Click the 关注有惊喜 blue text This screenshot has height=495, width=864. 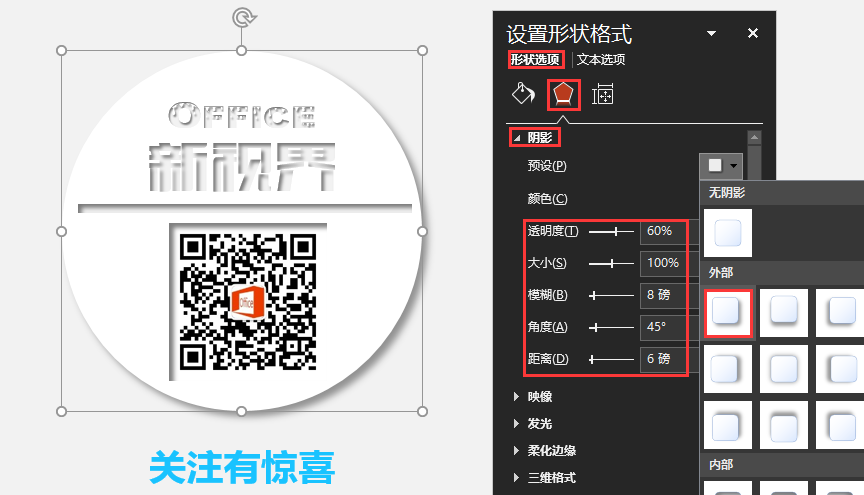(242, 467)
